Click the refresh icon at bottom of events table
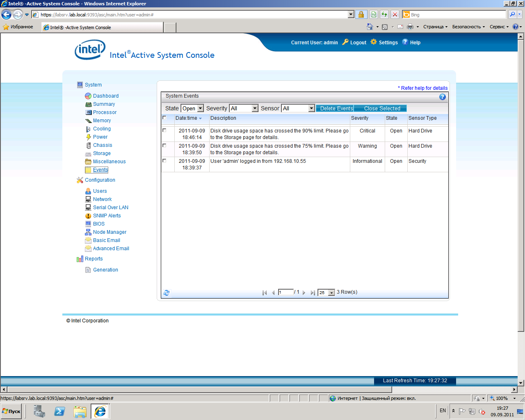This screenshot has height=420, width=525. click(x=167, y=293)
